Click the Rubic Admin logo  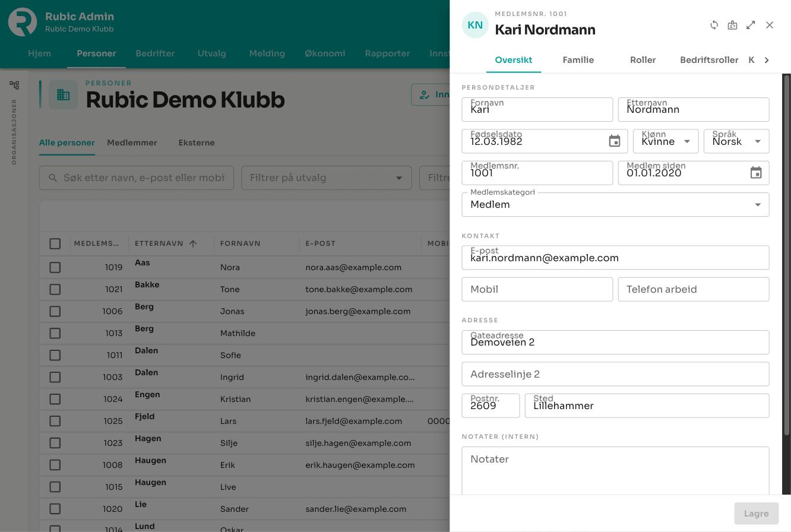pos(23,22)
